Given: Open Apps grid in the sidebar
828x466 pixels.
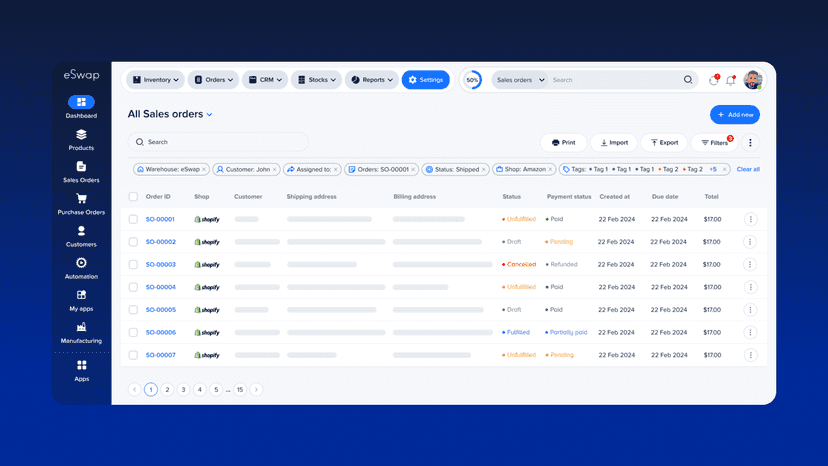Looking at the screenshot, I should coord(81,370).
